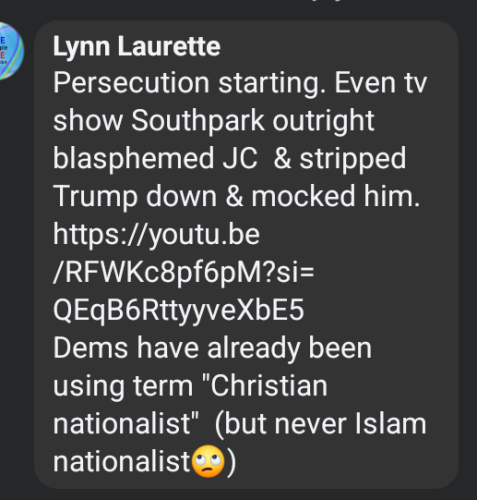The height and width of the screenshot is (500, 477).
Task: Click the QEqB6RttyyveXbE5 part of the link
Action: (x=179, y=310)
